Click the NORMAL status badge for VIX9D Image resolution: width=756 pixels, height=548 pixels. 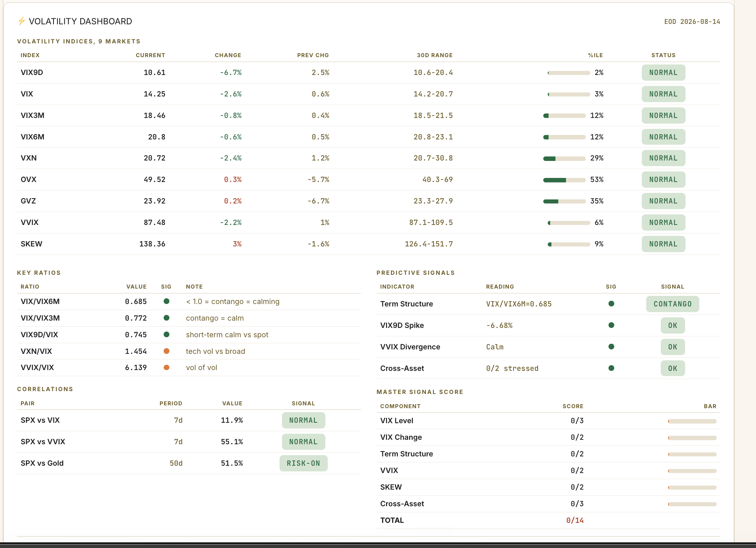pyautogui.click(x=663, y=73)
